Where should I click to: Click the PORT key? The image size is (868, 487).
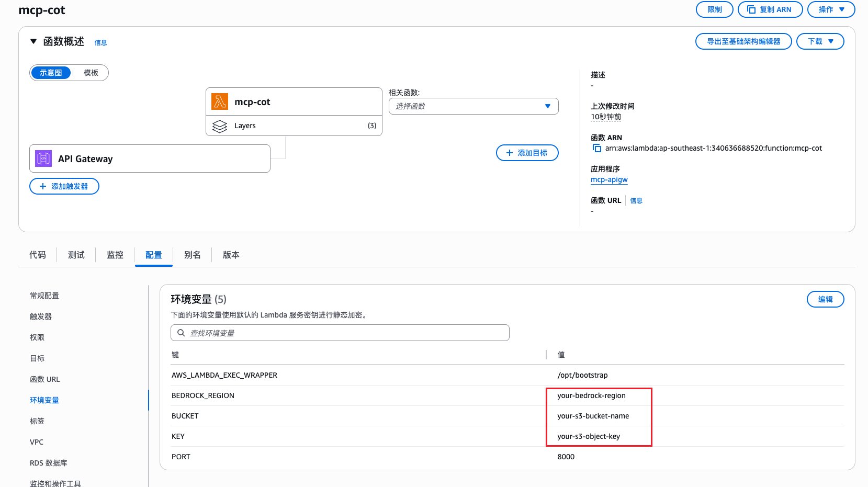click(x=181, y=457)
